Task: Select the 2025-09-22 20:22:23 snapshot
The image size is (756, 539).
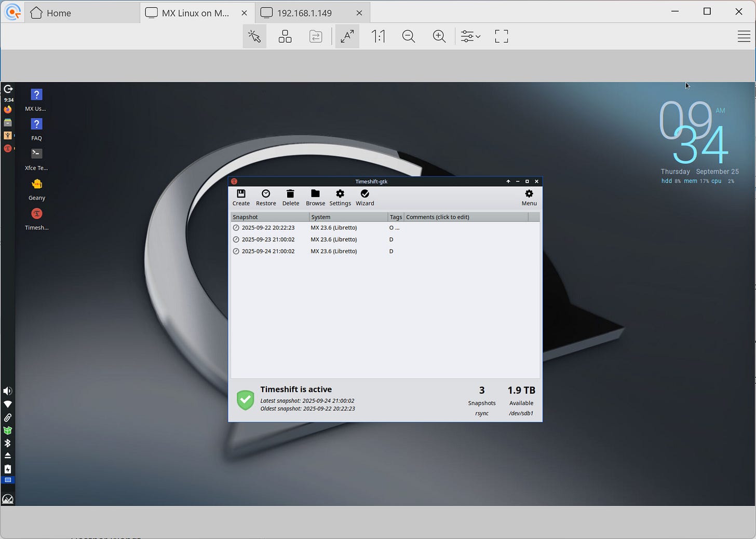Action: (385, 228)
